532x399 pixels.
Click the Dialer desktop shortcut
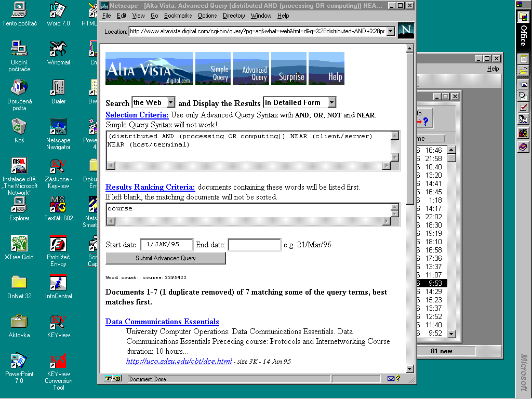tap(58, 91)
